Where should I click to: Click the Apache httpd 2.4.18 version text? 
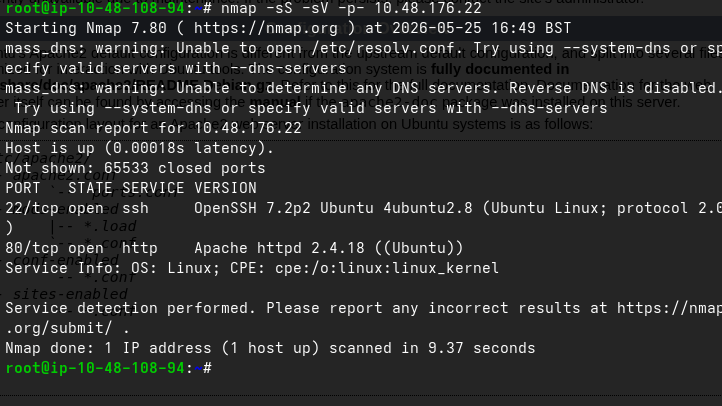point(279,248)
